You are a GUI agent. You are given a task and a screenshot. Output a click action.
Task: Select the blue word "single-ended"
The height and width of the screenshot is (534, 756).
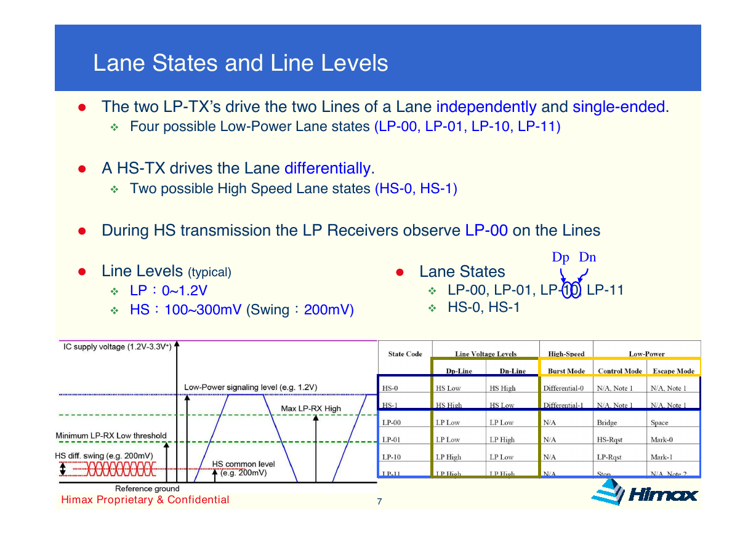click(x=619, y=107)
